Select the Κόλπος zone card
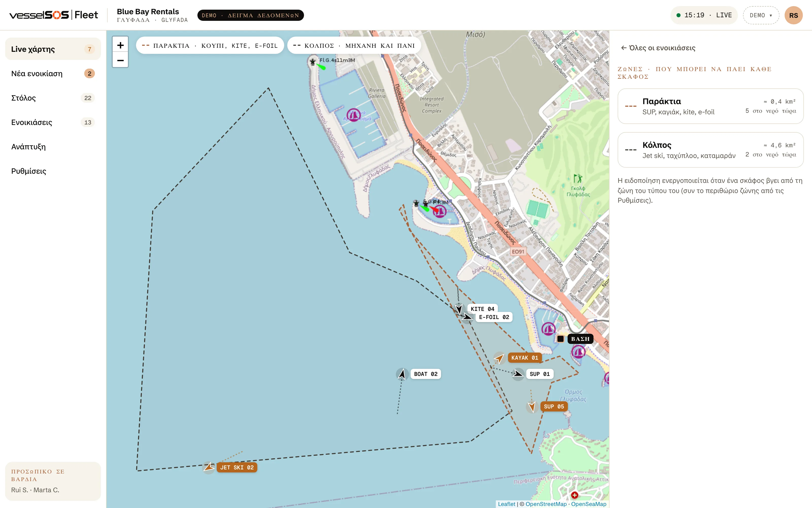Viewport: 812px width, 508px height. pyautogui.click(x=710, y=150)
